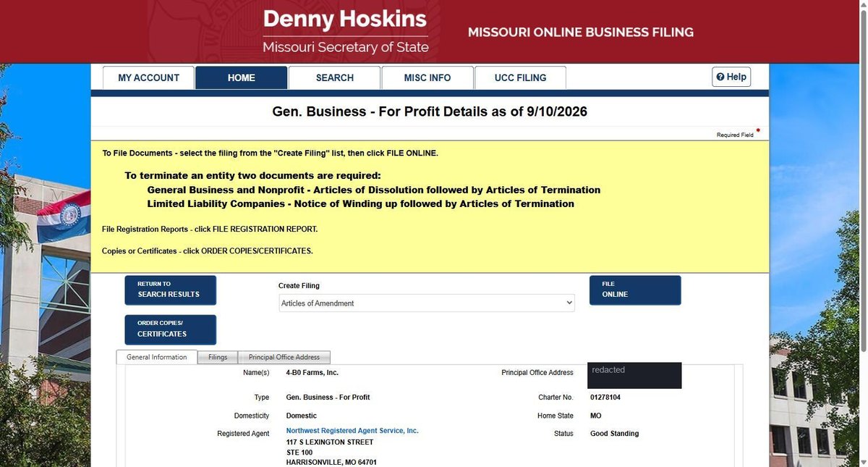Select the Good Standing status text
Image resolution: width=868 pixels, height=467 pixels.
615,434
